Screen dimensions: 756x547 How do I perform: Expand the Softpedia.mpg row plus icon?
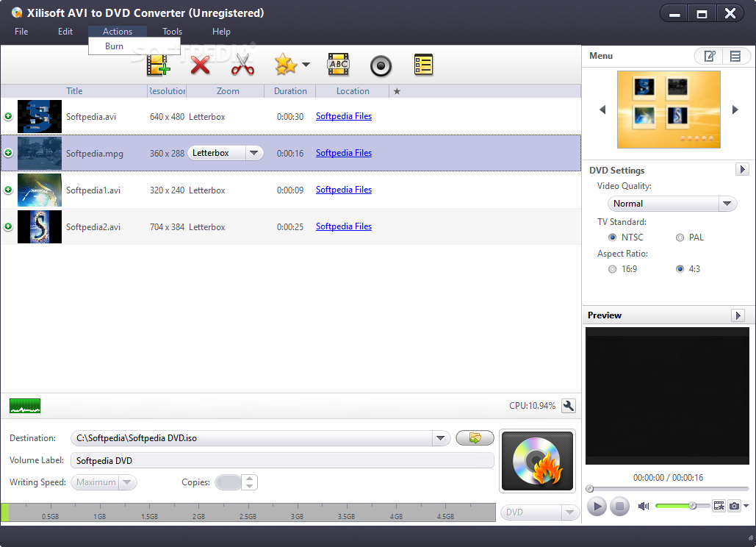point(8,153)
